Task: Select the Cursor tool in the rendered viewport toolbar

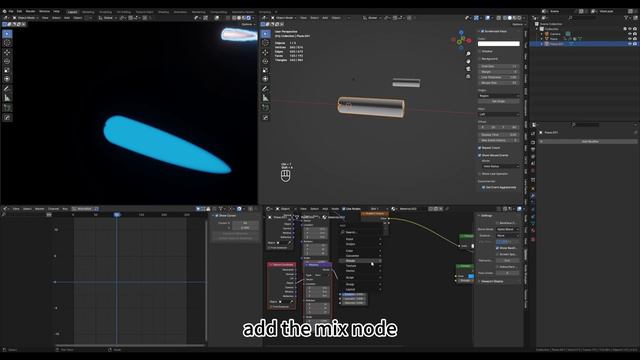Action: (7, 43)
